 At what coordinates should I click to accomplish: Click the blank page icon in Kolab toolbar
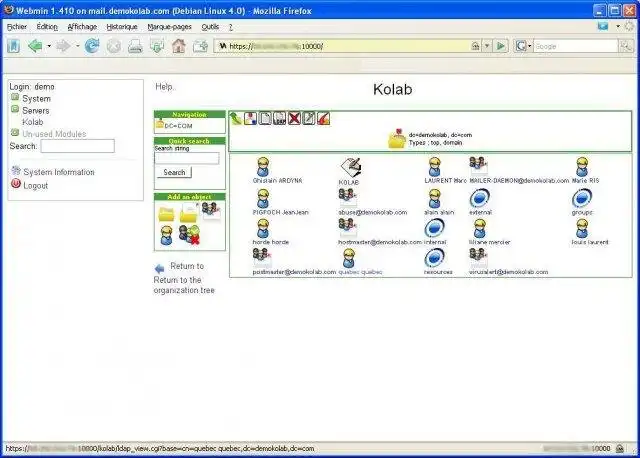click(265, 118)
